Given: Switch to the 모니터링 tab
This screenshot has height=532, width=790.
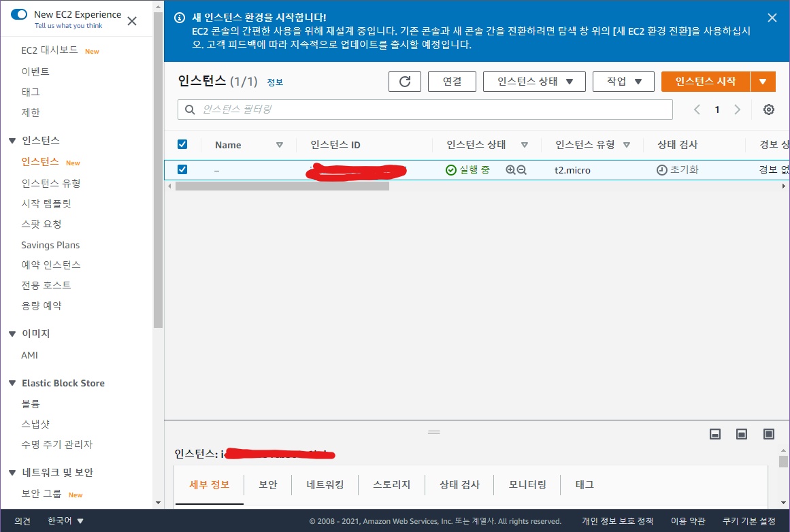Looking at the screenshot, I should [x=527, y=484].
